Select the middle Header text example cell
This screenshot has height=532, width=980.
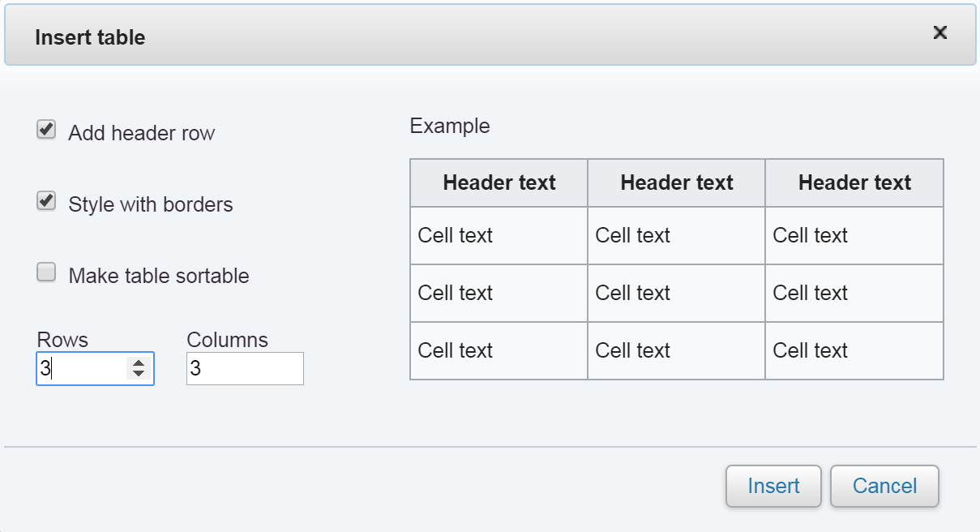coord(677,183)
